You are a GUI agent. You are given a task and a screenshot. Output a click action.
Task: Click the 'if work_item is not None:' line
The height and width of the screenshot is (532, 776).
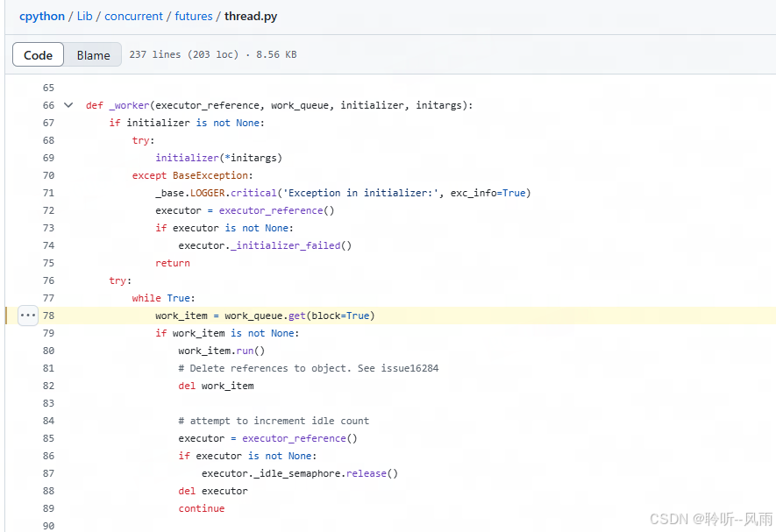pos(227,333)
